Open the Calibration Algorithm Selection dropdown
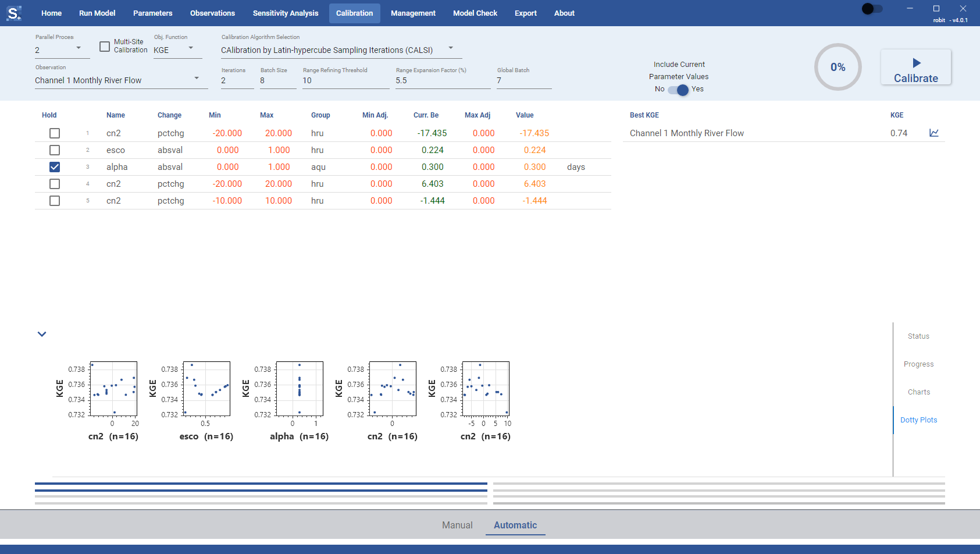Viewport: 980px width, 554px height. coord(341,50)
